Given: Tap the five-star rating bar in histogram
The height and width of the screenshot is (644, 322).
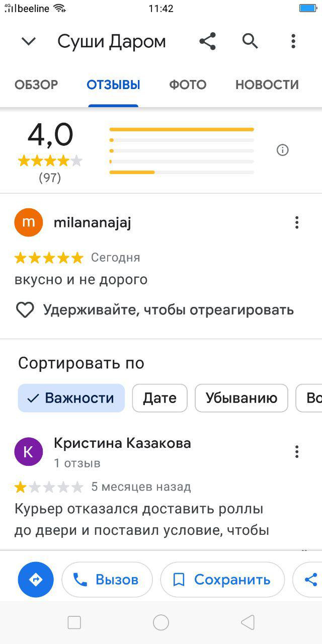Looking at the screenshot, I should [182, 129].
